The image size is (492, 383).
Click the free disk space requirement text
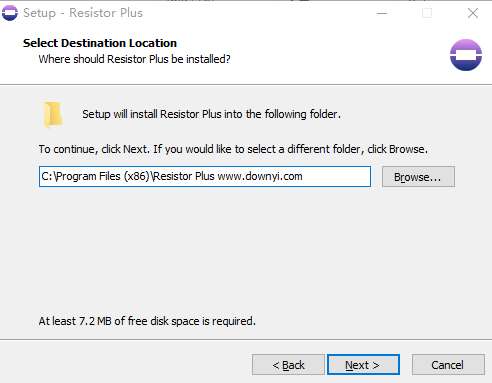click(x=147, y=321)
